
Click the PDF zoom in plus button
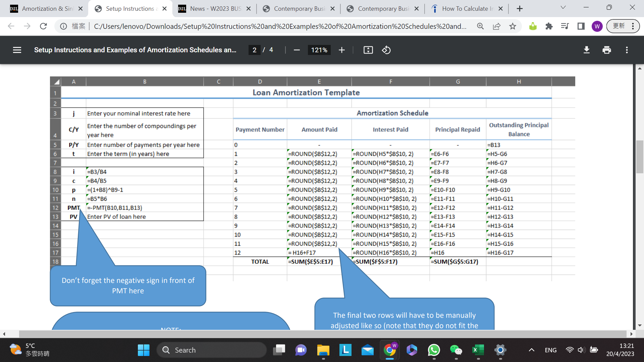341,50
